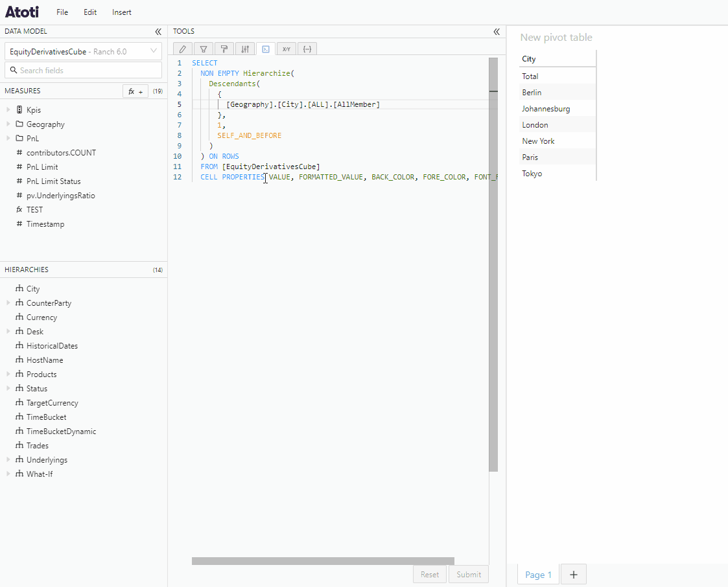Image resolution: width=728 pixels, height=587 pixels.
Task: Click the hierarchy icon beside TimeBucket
Action: pos(19,417)
